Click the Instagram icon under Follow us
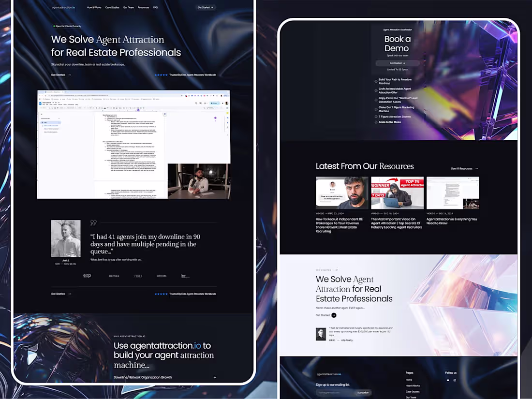 click(x=455, y=381)
